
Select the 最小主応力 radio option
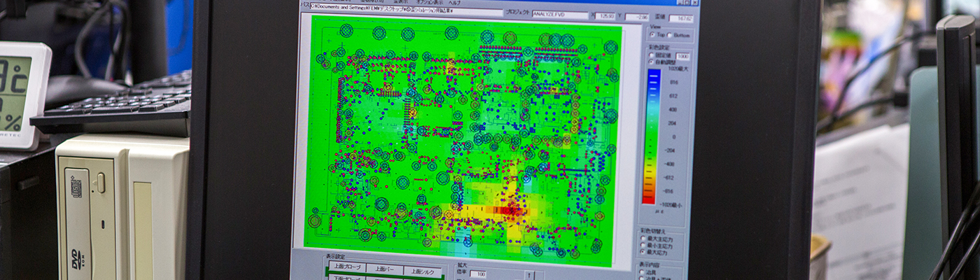pyautogui.click(x=643, y=245)
